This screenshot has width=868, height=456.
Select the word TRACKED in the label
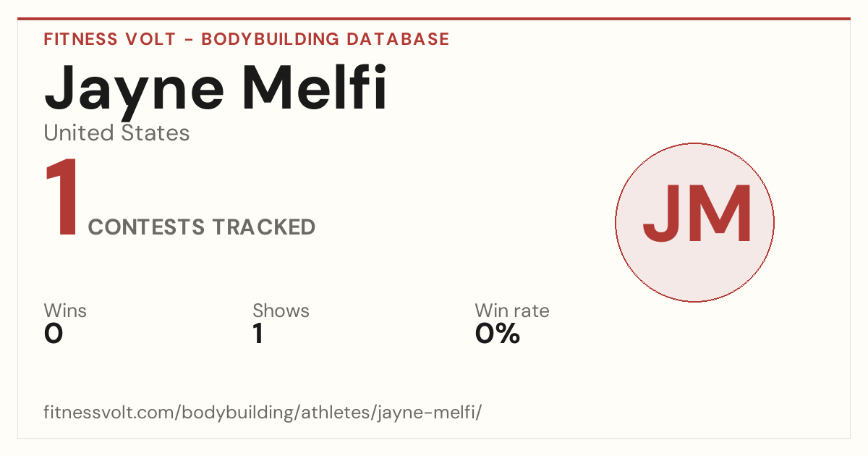264,227
